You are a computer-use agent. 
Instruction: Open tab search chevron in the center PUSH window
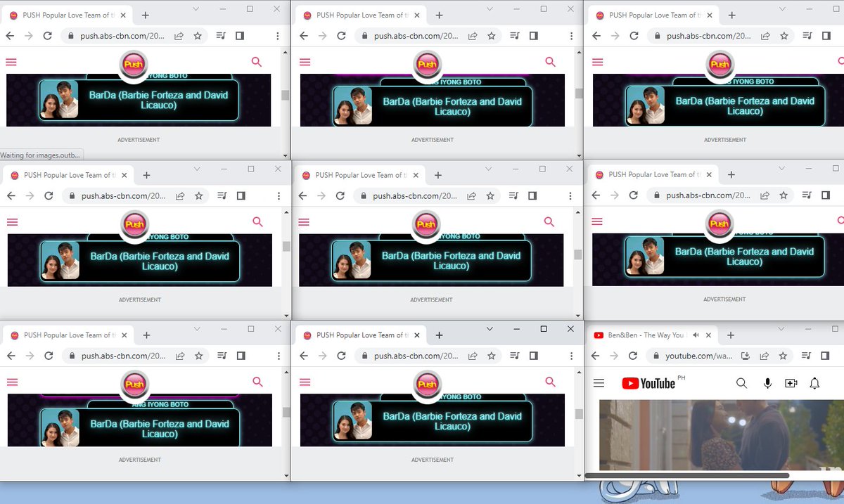click(489, 169)
